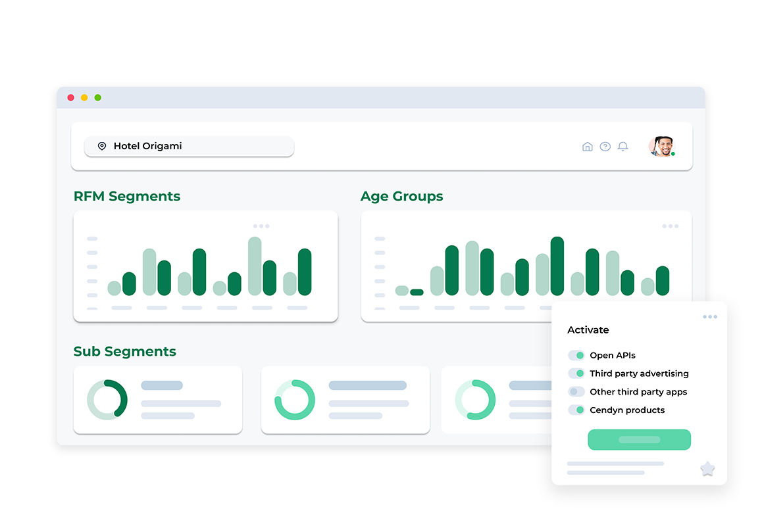Viewport: 762px width, 532px height.
Task: Open three-dot menu in Activate panel
Action: [710, 317]
